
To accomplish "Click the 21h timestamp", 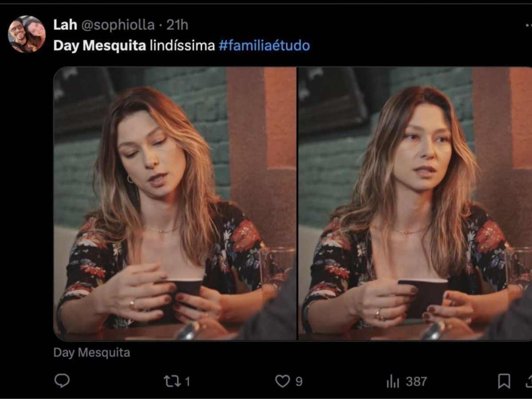I will pyautogui.click(x=177, y=25).
